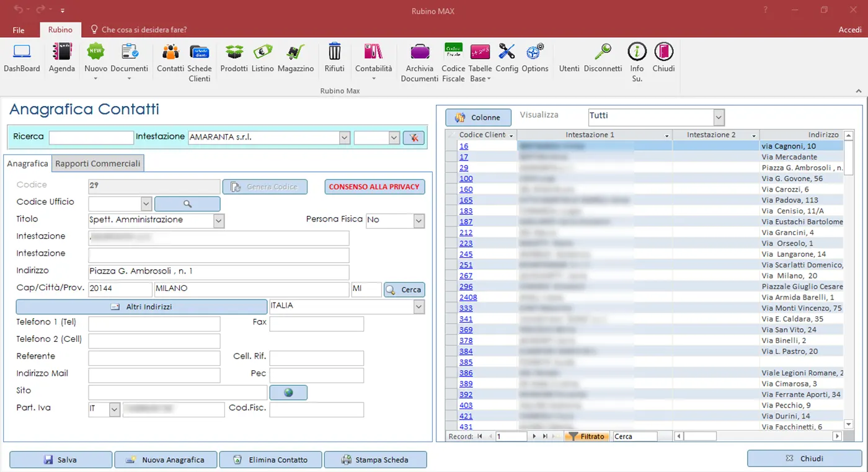The image size is (868, 472).
Task: Open the Part. Iva IT prefix dropdown
Action: point(114,409)
